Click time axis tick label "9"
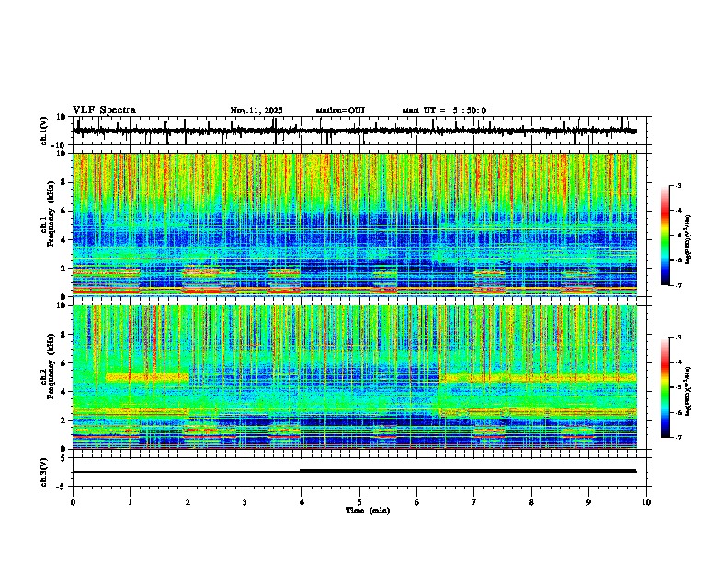The width and height of the screenshot is (728, 563). coord(588,502)
